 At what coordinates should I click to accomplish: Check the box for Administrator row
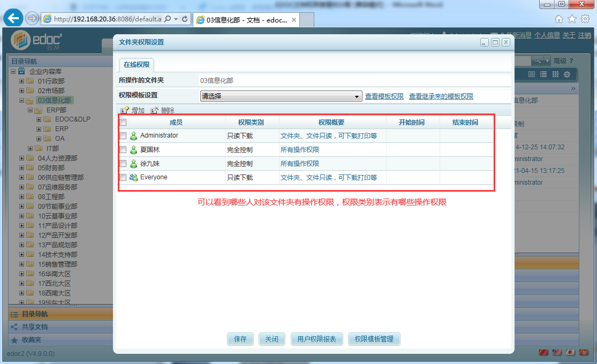[123, 136]
